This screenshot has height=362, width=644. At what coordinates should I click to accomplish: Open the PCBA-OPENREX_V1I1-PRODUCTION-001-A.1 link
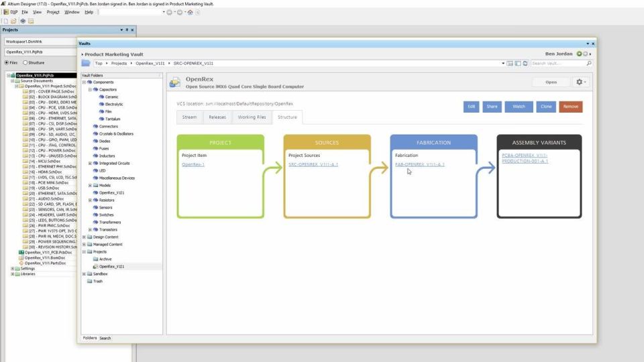tap(525, 158)
